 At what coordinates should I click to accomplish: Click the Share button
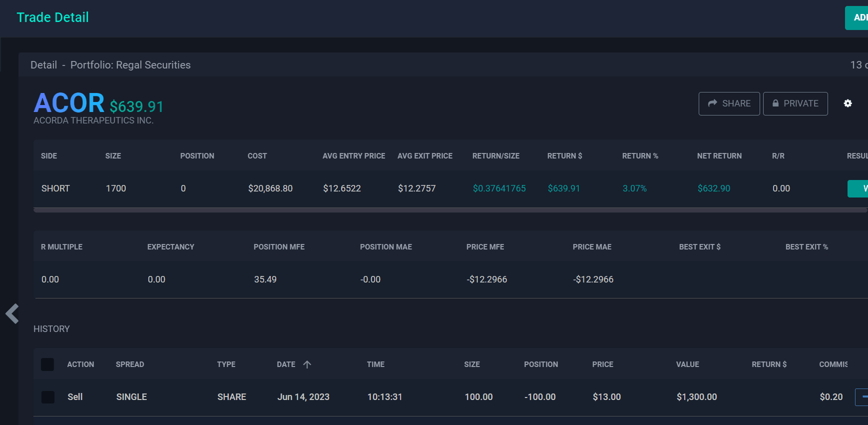729,103
